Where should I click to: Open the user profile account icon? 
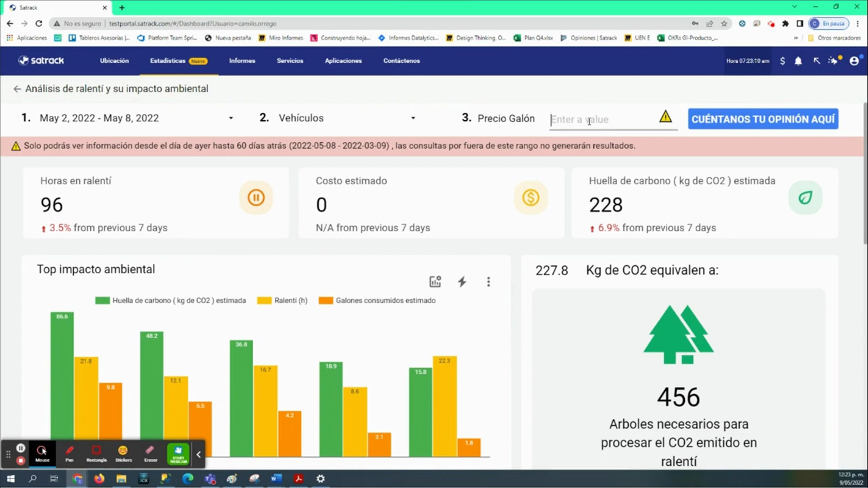(854, 61)
